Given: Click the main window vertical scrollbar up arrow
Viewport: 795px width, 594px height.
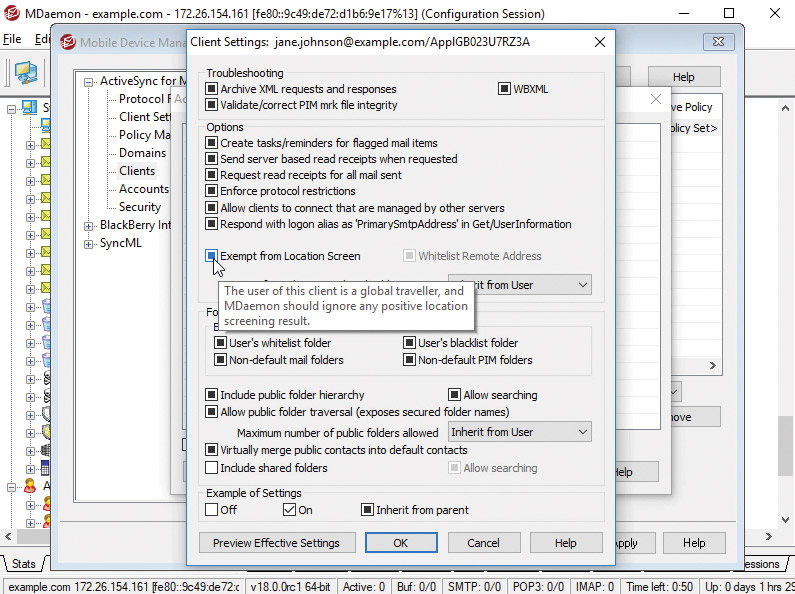Looking at the screenshot, I should coord(785,107).
